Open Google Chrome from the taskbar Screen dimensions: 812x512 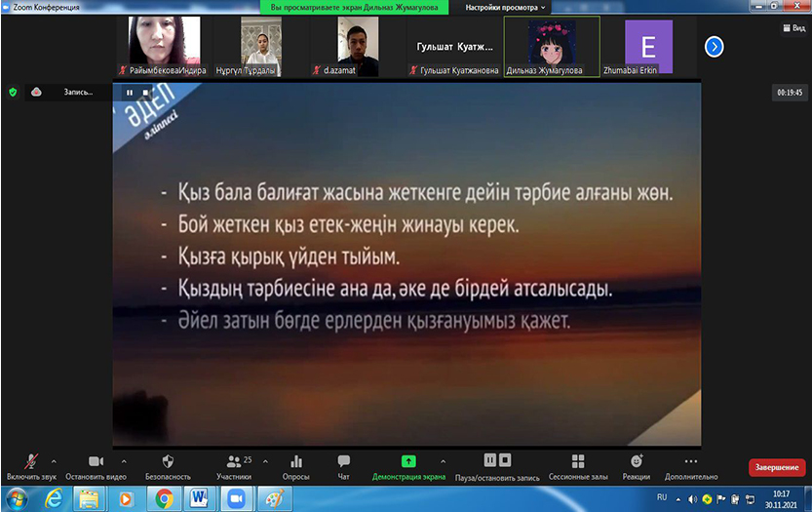[163, 497]
